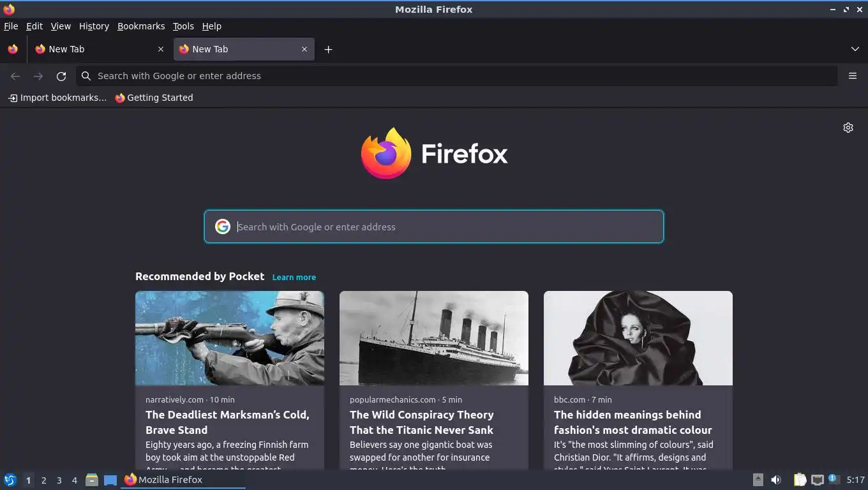This screenshot has height=490, width=868.
Task: Reload the current page
Action: point(61,76)
